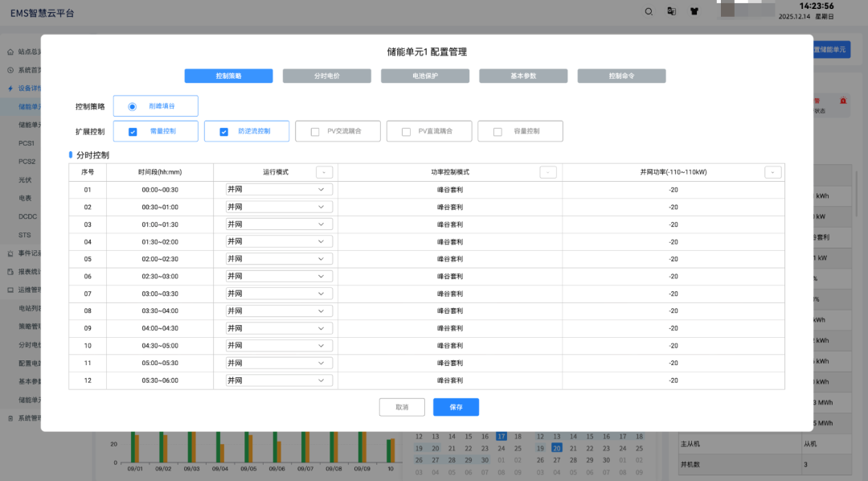Open 运行模式 dropdown for row 01
This screenshot has height=481, width=868.
(x=279, y=190)
